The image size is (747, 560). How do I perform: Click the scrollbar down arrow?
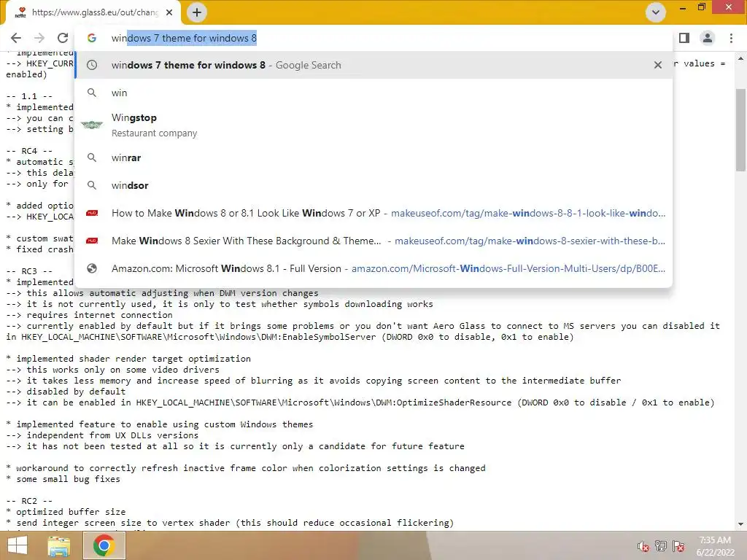740,524
